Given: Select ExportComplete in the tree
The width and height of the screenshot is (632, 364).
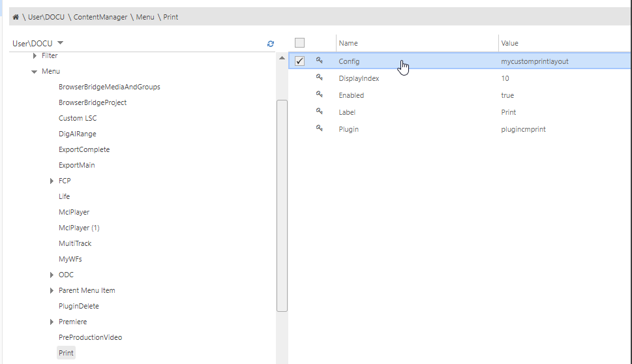Looking at the screenshot, I should click(84, 149).
